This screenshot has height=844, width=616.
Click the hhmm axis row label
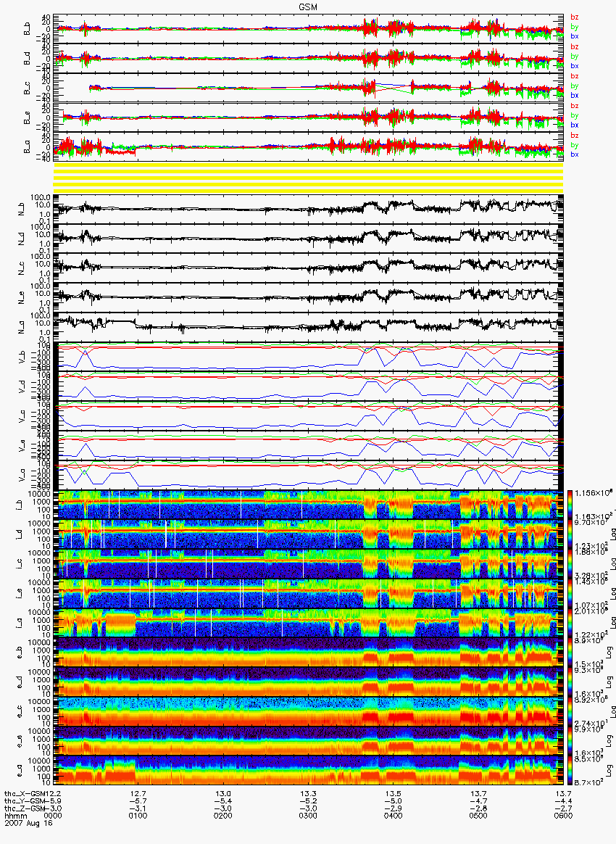pyautogui.click(x=15, y=816)
